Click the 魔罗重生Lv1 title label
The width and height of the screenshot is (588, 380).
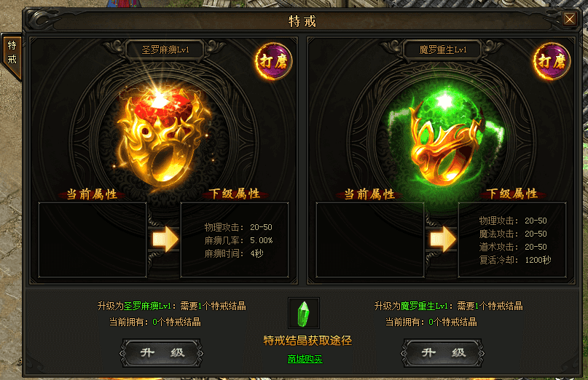443,50
